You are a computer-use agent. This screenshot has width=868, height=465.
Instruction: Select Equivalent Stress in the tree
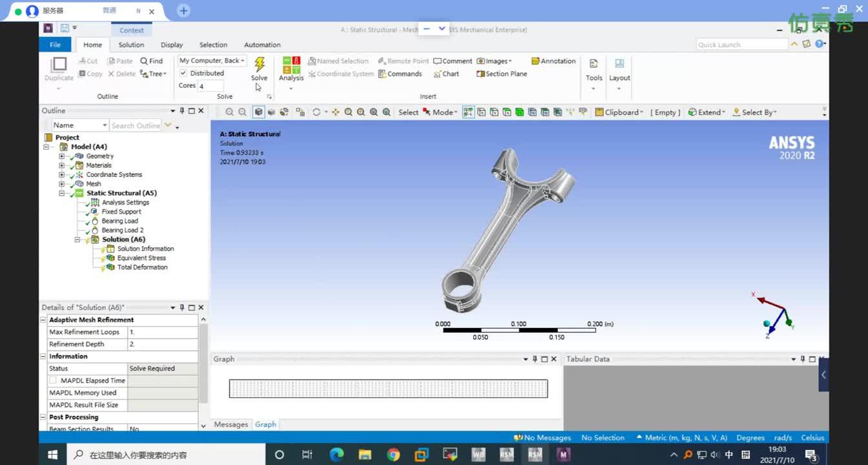pyautogui.click(x=141, y=258)
